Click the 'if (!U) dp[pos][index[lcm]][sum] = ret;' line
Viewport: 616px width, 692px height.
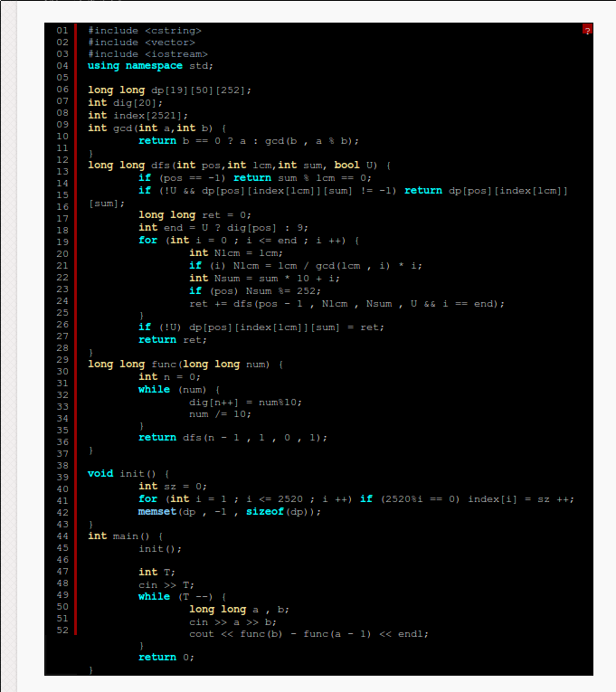point(261,327)
